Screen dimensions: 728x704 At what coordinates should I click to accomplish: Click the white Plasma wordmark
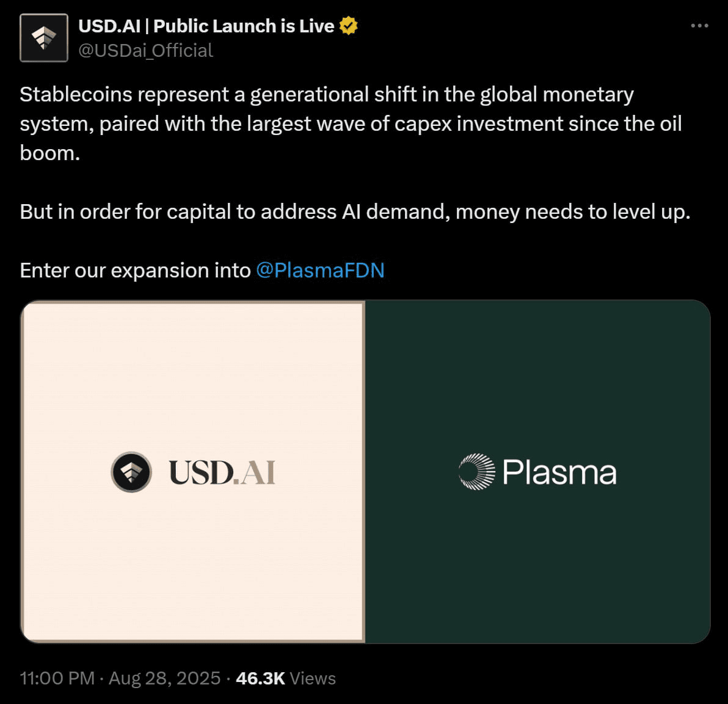(559, 472)
